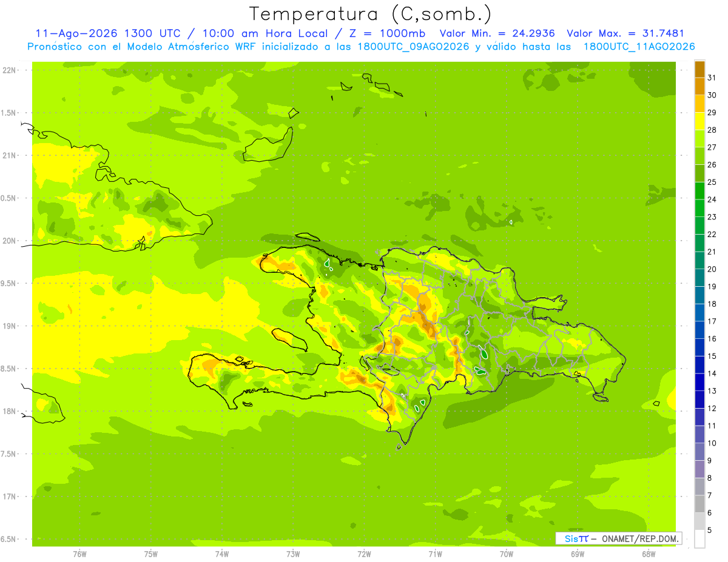Click the '68W' longitude label
Viewport: 728px width, 562px height.
(649, 554)
